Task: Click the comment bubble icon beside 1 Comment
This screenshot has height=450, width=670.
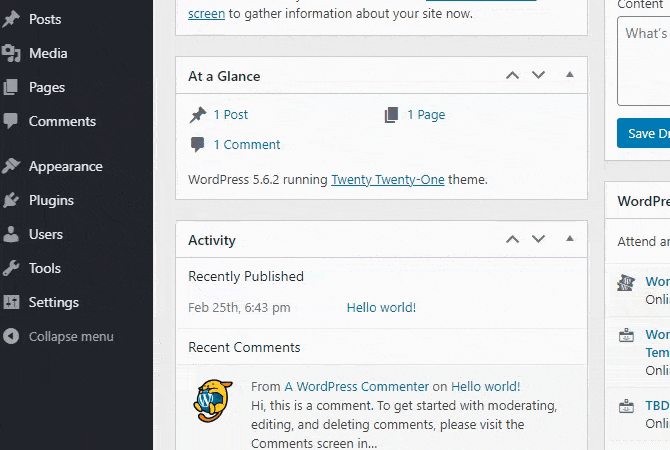Action: [x=197, y=144]
